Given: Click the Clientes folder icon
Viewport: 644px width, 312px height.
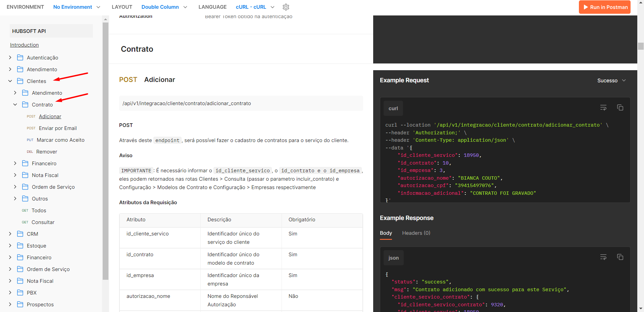Looking at the screenshot, I should (20, 81).
